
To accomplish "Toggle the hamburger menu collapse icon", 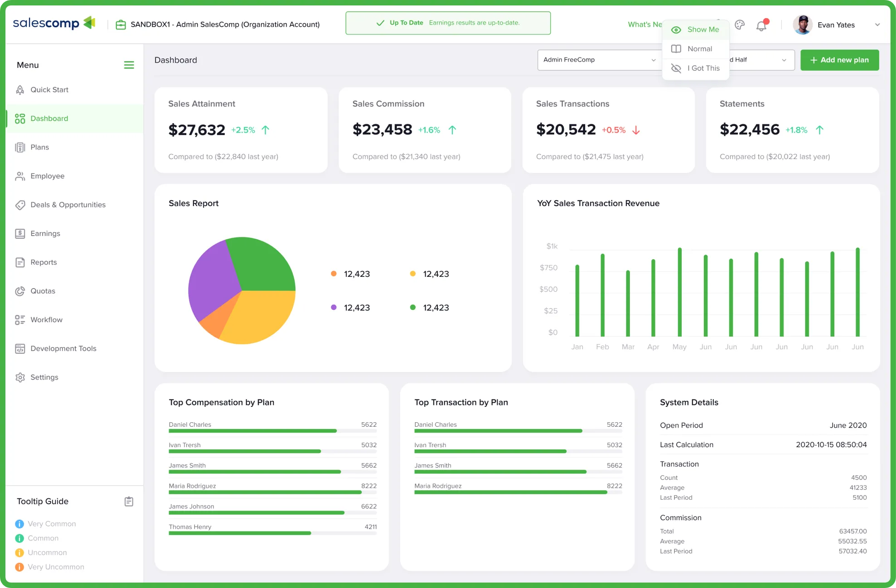I will point(129,65).
